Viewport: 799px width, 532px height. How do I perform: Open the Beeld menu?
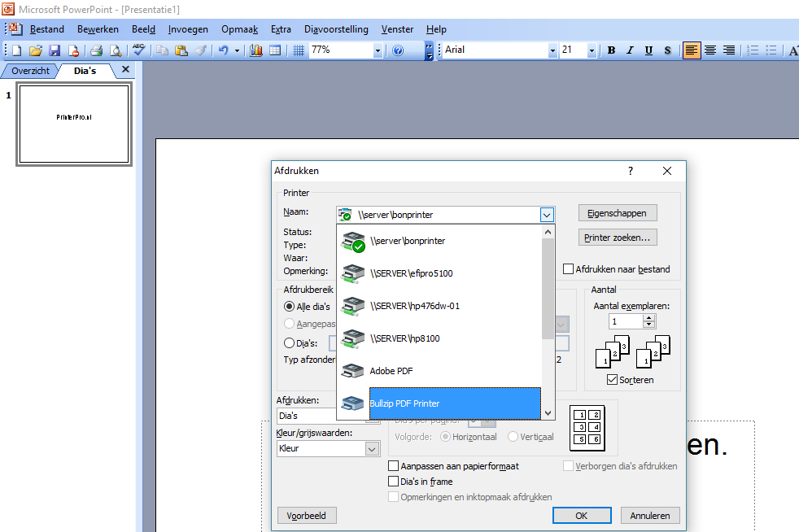pyautogui.click(x=144, y=29)
